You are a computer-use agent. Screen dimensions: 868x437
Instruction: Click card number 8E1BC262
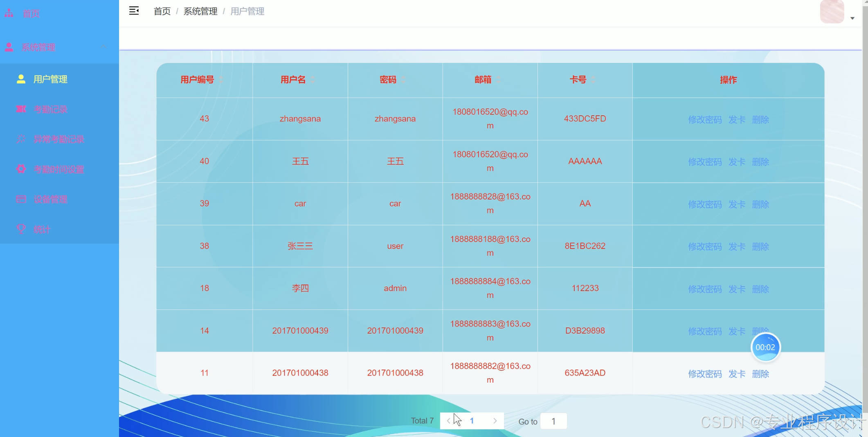[585, 246]
